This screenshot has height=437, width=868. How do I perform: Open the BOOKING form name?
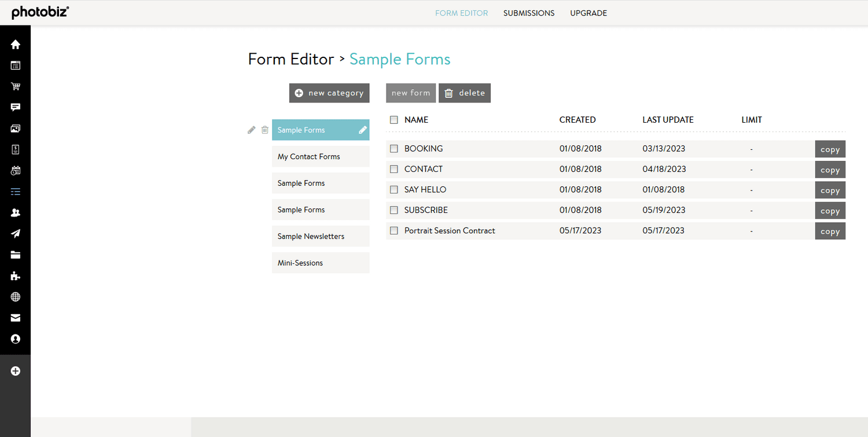[424, 149]
